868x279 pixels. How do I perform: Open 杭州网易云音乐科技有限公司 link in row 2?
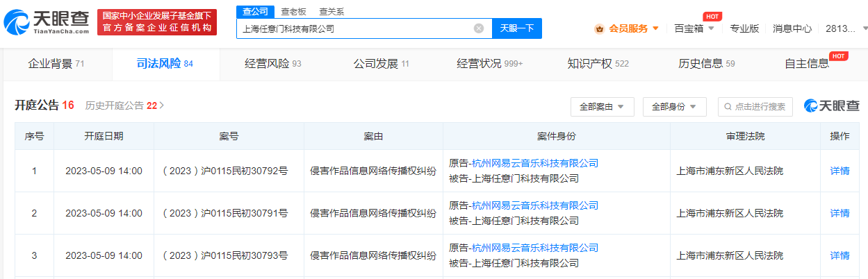[534, 205]
